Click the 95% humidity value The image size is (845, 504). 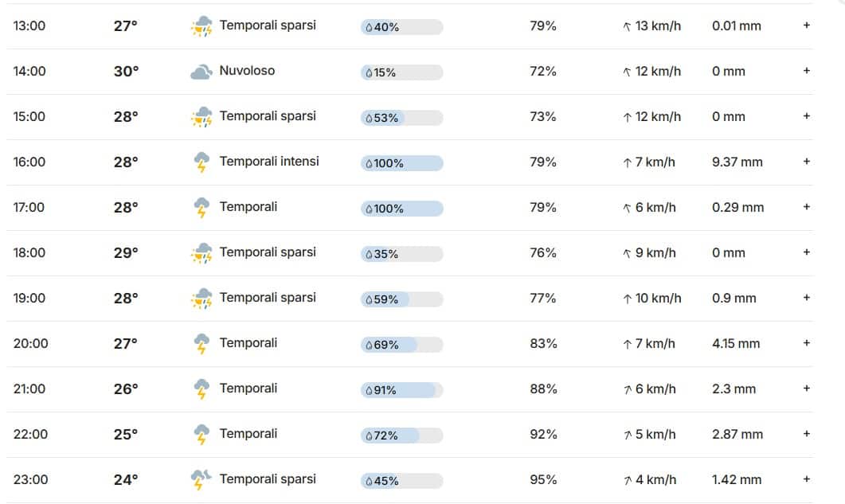coord(543,480)
